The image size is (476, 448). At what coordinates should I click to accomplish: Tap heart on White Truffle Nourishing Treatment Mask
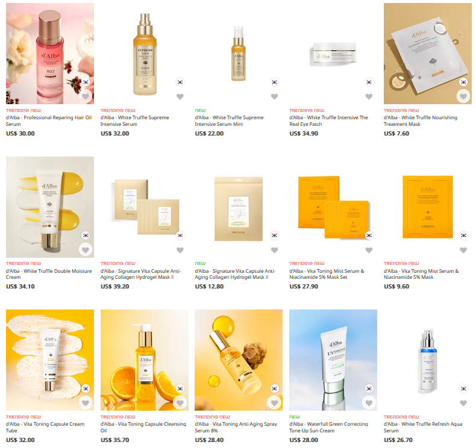pyautogui.click(x=463, y=97)
